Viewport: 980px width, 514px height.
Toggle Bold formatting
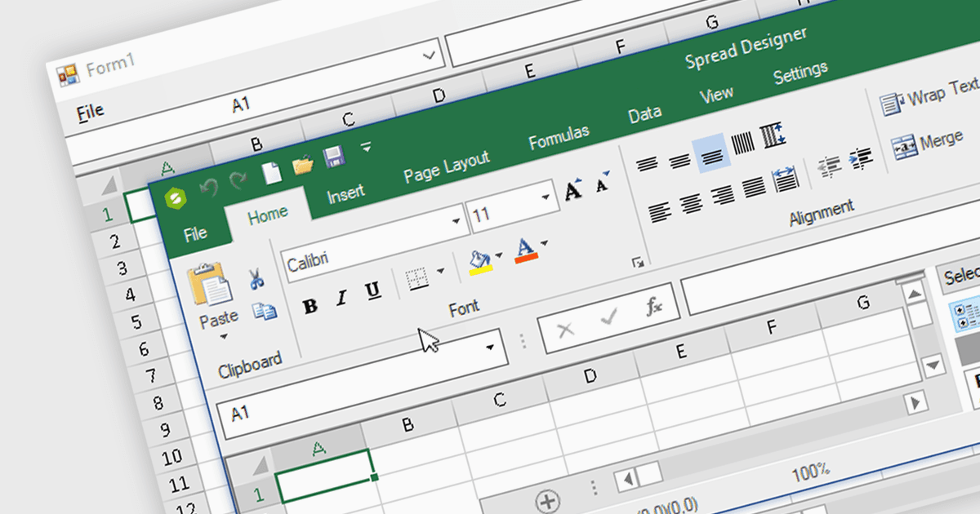[x=310, y=307]
